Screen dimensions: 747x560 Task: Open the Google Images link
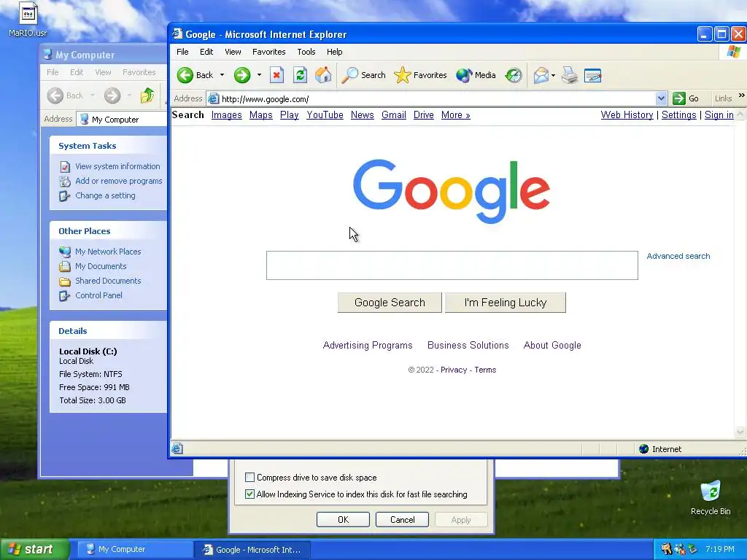click(x=226, y=114)
